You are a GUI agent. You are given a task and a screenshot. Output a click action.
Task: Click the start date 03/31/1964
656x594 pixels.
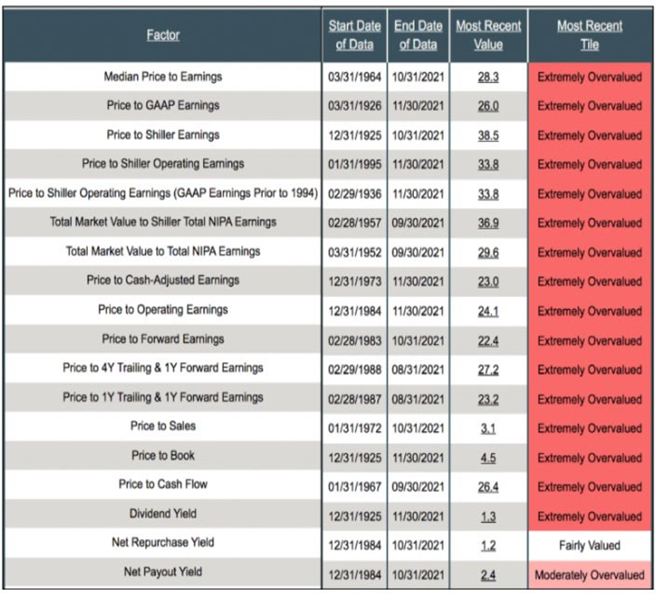click(x=354, y=77)
